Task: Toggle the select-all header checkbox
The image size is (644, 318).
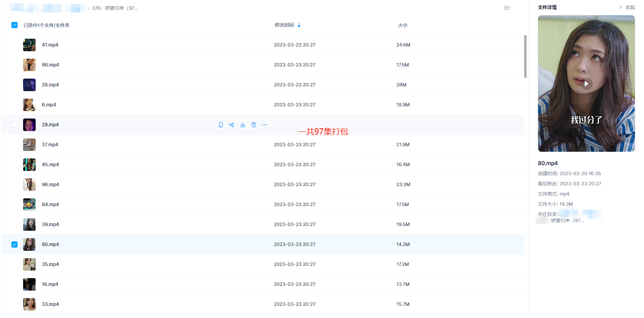Action: pyautogui.click(x=14, y=25)
